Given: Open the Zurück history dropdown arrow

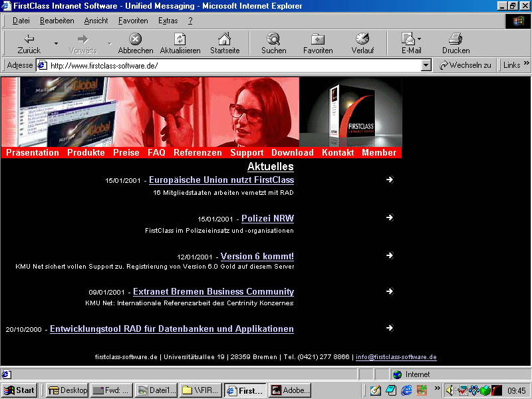Looking at the screenshot, I should coord(56,44).
